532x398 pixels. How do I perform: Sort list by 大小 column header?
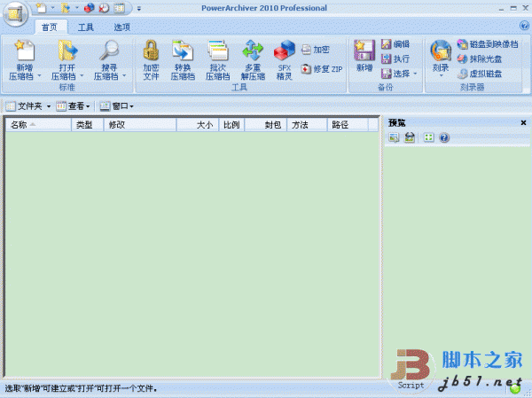tap(198, 125)
